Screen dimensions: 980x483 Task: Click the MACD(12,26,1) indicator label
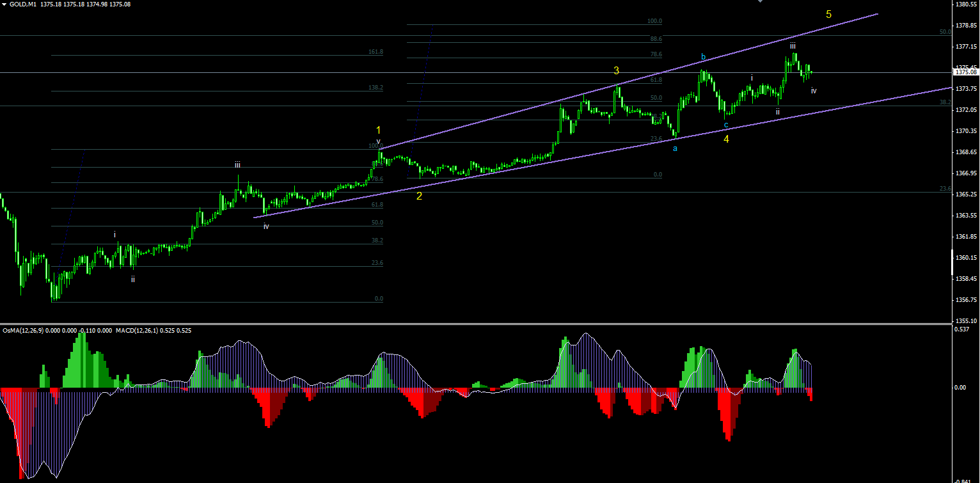tap(138, 331)
